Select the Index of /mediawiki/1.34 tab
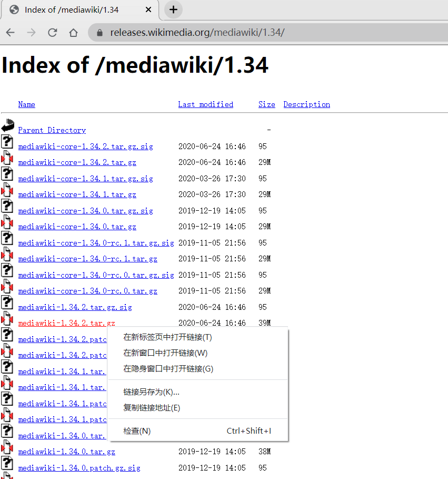The width and height of the screenshot is (448, 479). 80,10
